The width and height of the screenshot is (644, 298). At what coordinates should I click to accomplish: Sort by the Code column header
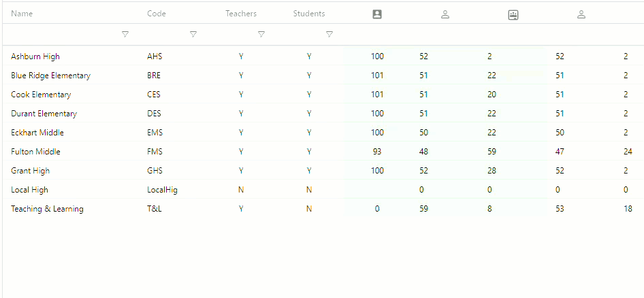pyautogui.click(x=157, y=14)
